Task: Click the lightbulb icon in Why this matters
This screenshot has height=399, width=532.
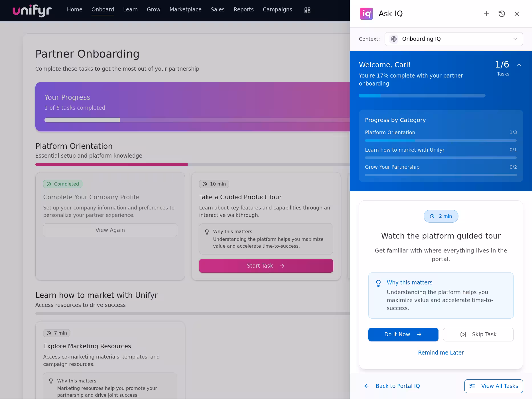Action: coord(378,283)
